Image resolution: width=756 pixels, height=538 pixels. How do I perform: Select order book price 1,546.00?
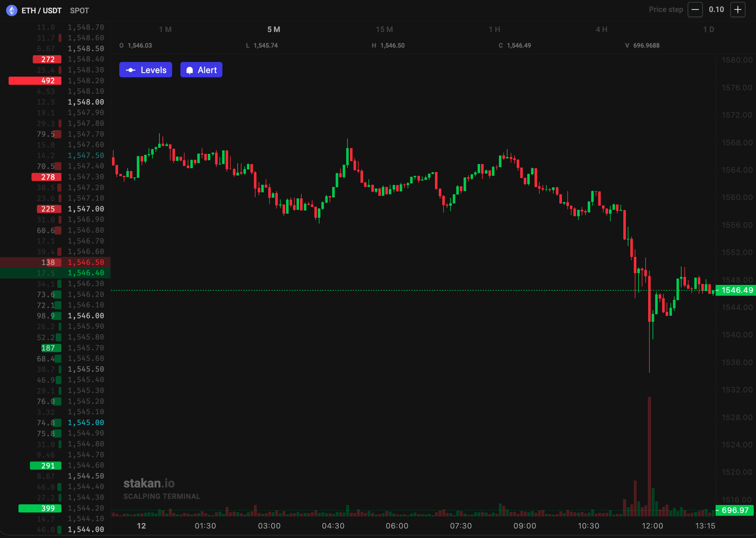[x=86, y=316]
